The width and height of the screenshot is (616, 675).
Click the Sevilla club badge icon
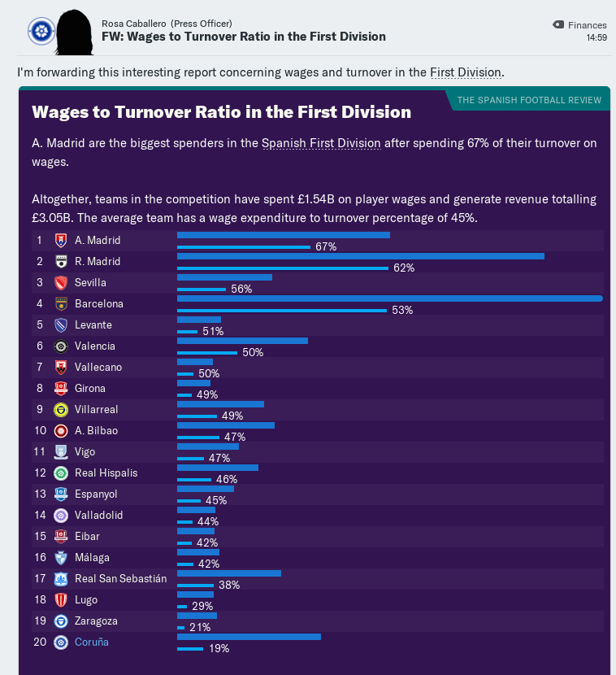coord(60,283)
